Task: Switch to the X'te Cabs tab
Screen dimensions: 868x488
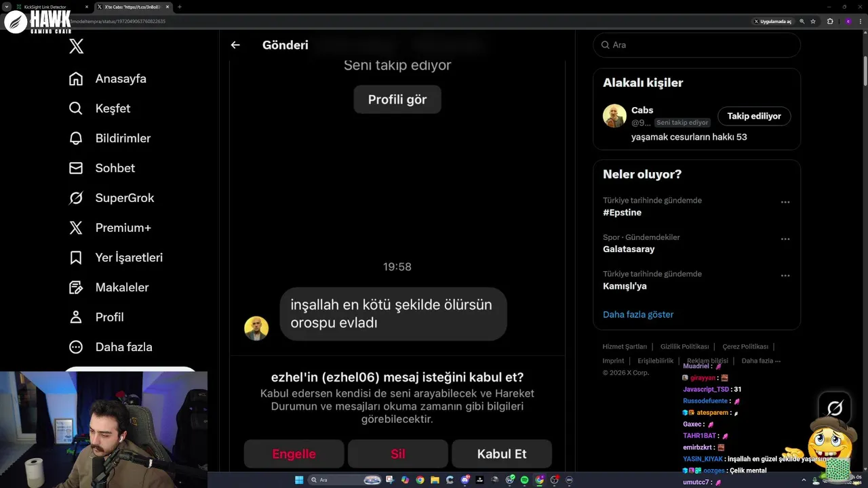Action: tap(132, 7)
